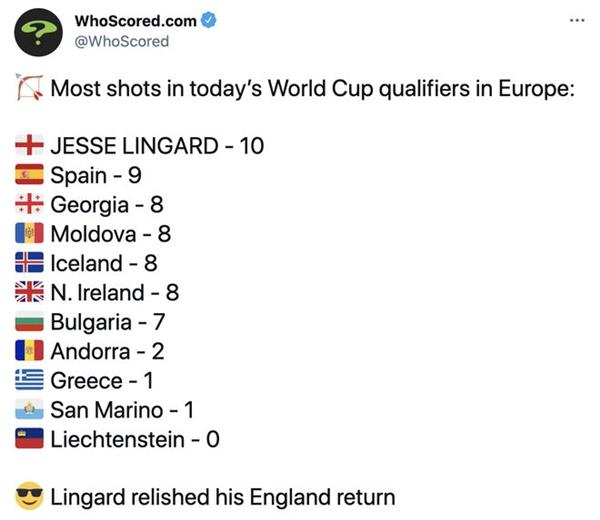Click the blue verified badge

point(209,20)
